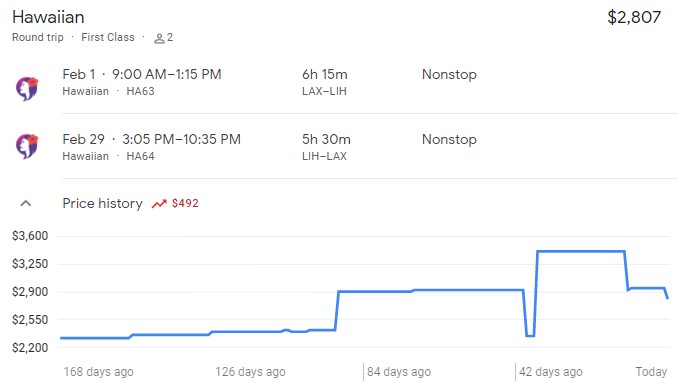Click the passengers person icon
Image resolution: width=678 pixels, height=386 pixels.
(x=159, y=38)
